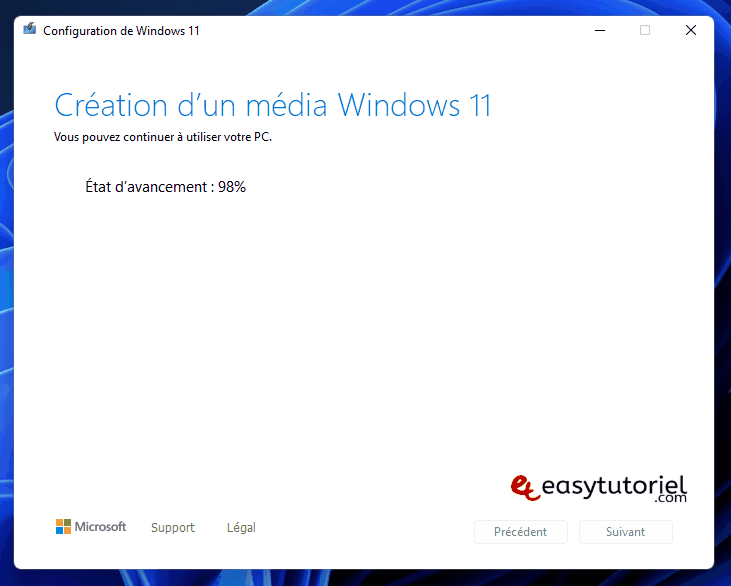Click 'Vous pouvez continuer à utiliser votre PC.' text
Screen dimensions: 731x586
(163, 137)
